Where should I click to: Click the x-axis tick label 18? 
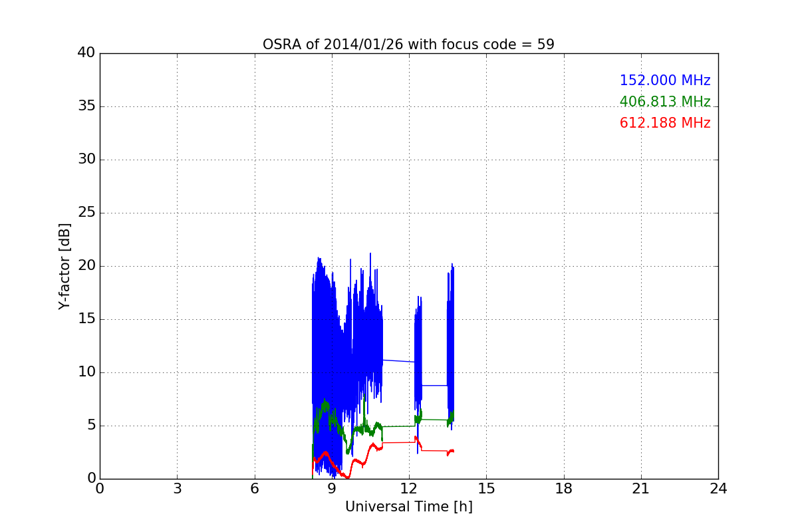tap(564, 489)
